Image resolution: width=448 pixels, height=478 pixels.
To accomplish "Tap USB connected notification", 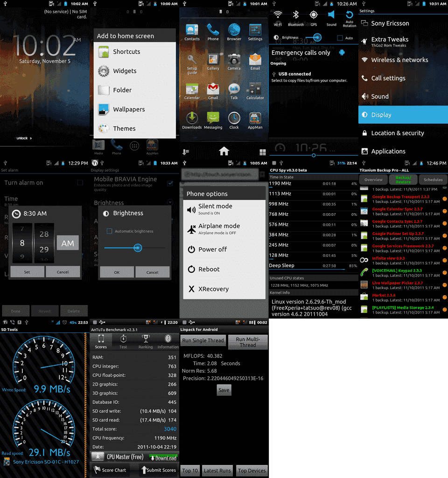I will (x=314, y=77).
